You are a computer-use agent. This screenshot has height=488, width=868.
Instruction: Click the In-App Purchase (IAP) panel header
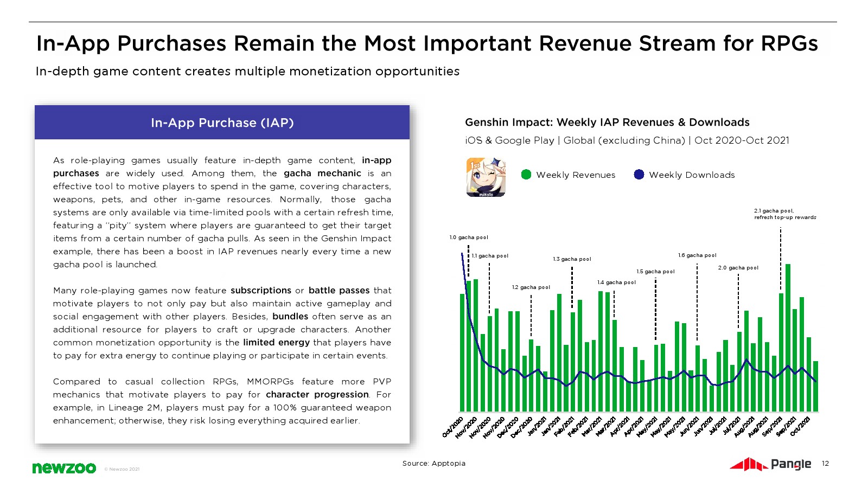point(222,123)
